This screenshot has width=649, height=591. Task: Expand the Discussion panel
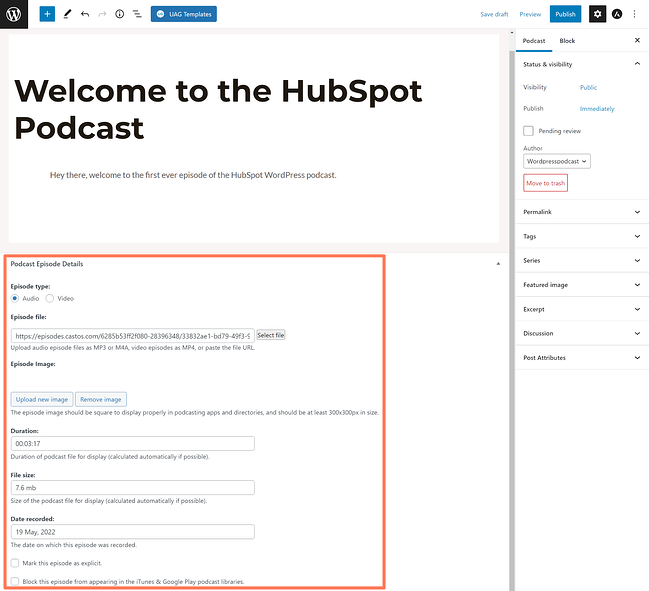click(582, 333)
